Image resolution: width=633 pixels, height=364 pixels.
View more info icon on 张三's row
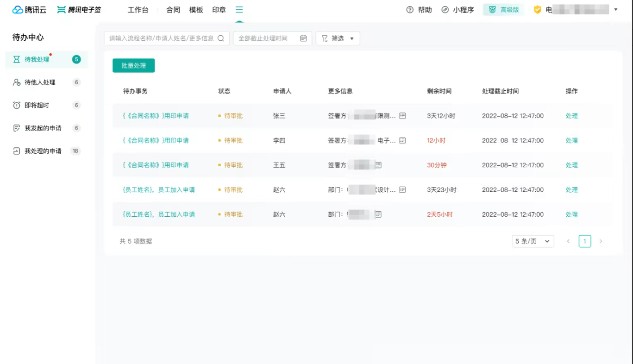(x=402, y=116)
